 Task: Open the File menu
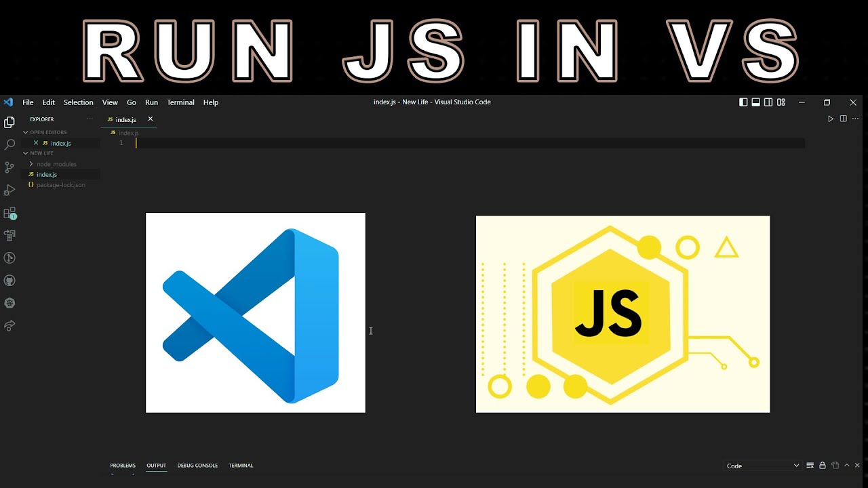tap(28, 102)
